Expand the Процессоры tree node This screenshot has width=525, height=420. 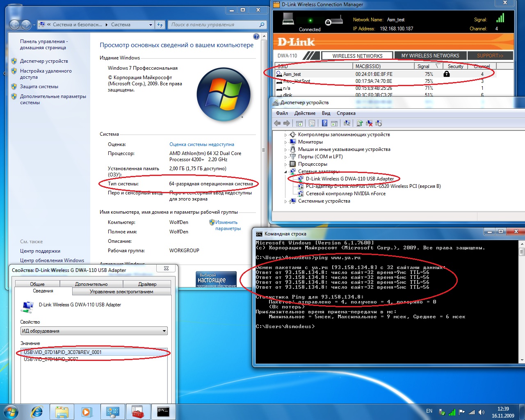286,164
